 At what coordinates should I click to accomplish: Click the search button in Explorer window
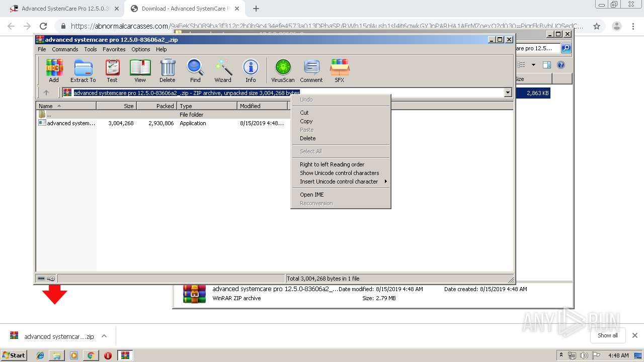[x=566, y=48]
